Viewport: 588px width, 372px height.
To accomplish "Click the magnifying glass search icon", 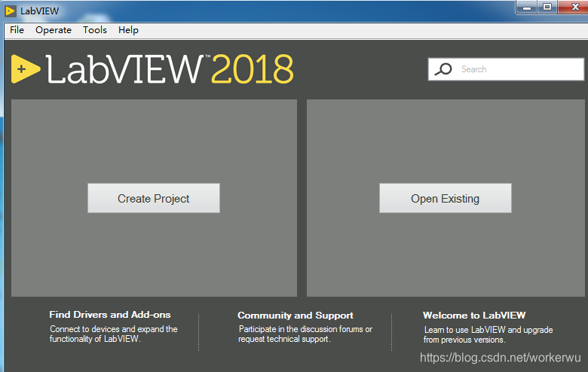I will 443,69.
